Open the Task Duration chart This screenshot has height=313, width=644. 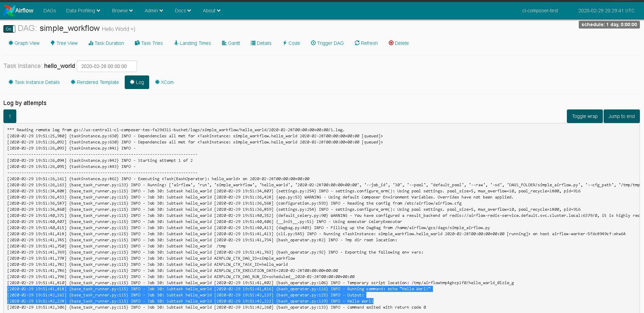click(106, 43)
